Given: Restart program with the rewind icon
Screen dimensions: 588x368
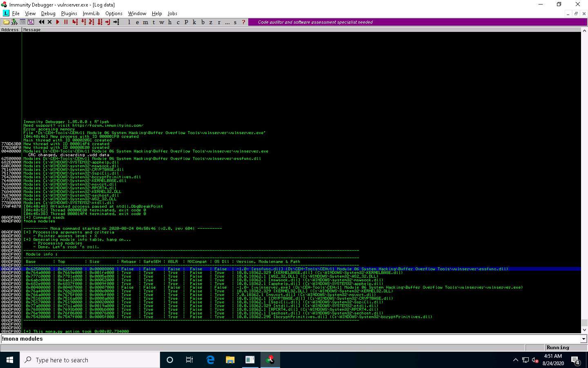Looking at the screenshot, I should point(42,22).
